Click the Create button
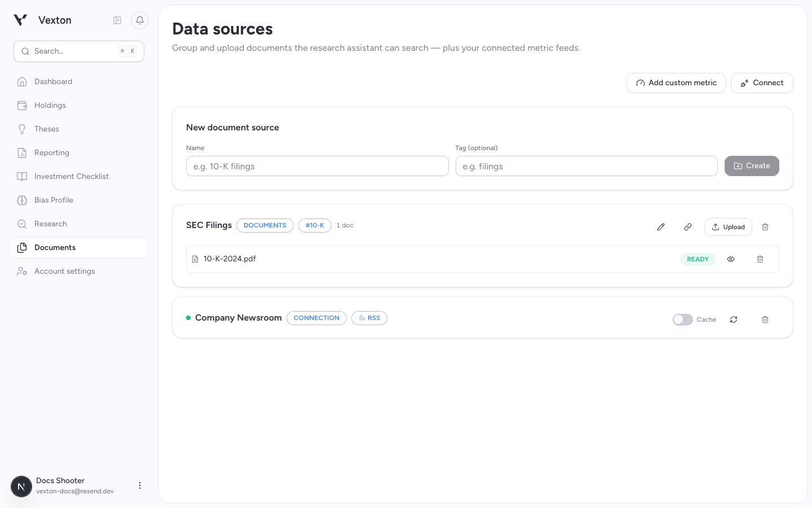Image resolution: width=812 pixels, height=508 pixels. 752,166
